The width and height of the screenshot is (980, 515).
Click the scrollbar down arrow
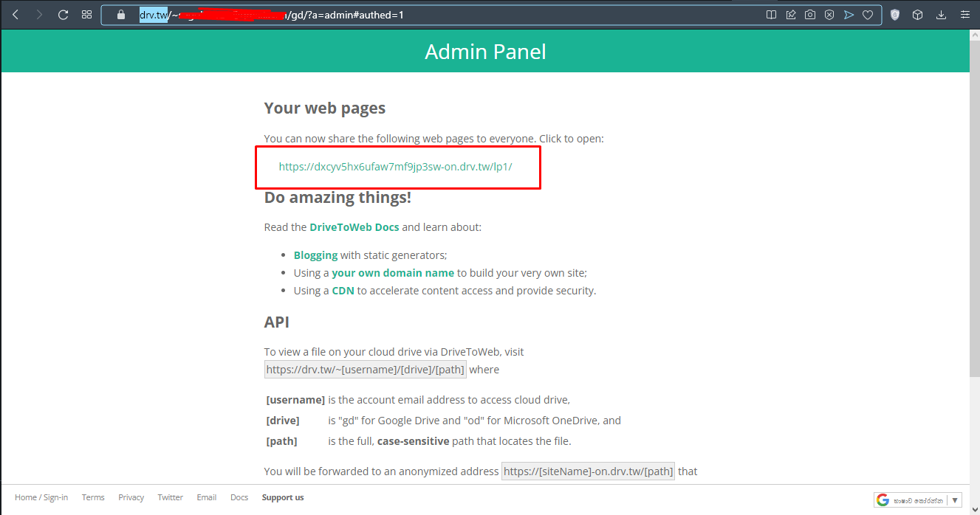974,509
